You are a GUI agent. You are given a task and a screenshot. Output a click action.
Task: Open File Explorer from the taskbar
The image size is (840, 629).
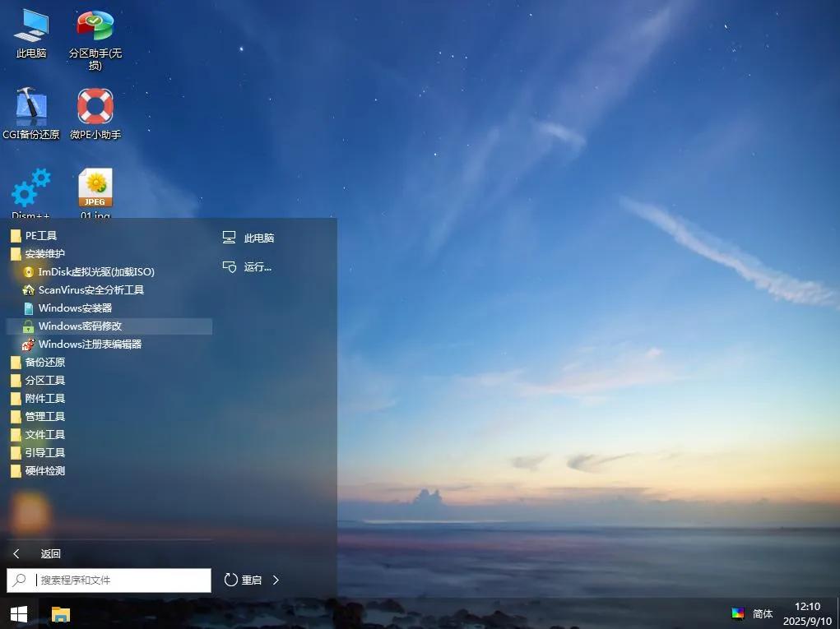61,614
